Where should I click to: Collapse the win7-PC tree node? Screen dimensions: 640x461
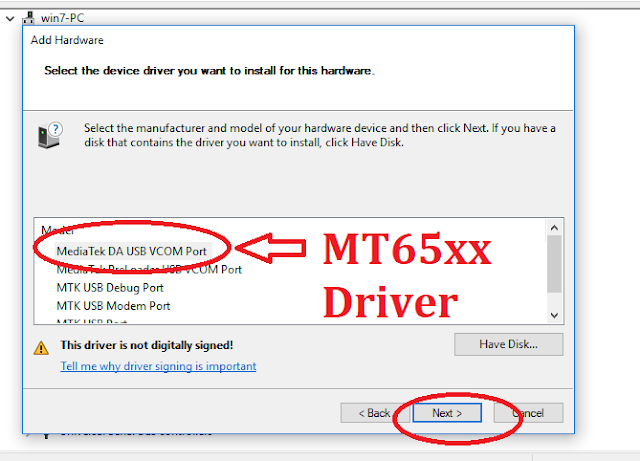pyautogui.click(x=11, y=18)
